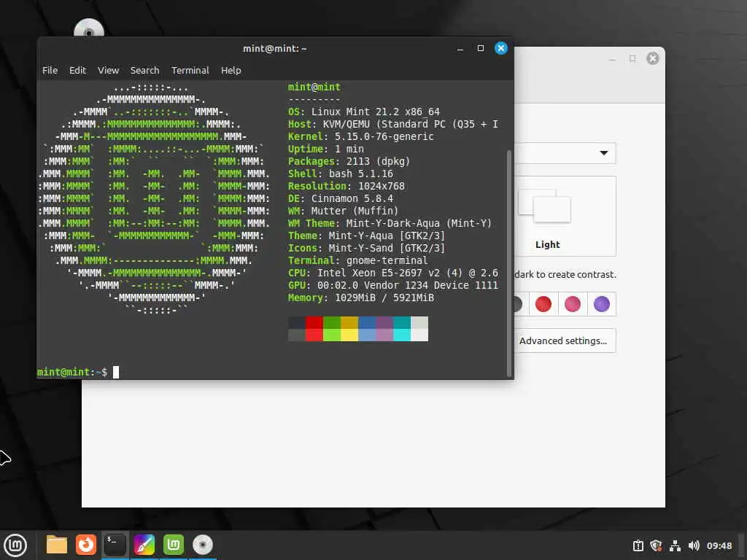This screenshot has height=560, width=747.
Task: Open the update manager shield tray icon
Action: (656, 545)
